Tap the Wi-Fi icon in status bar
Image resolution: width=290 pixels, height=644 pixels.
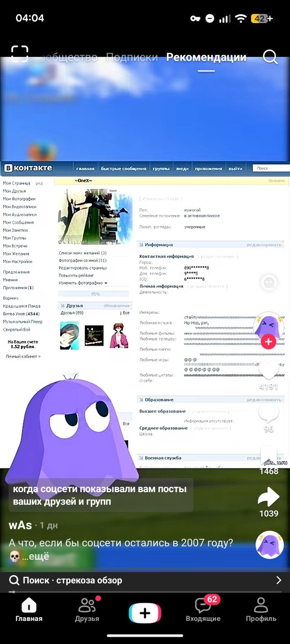pyautogui.click(x=241, y=18)
